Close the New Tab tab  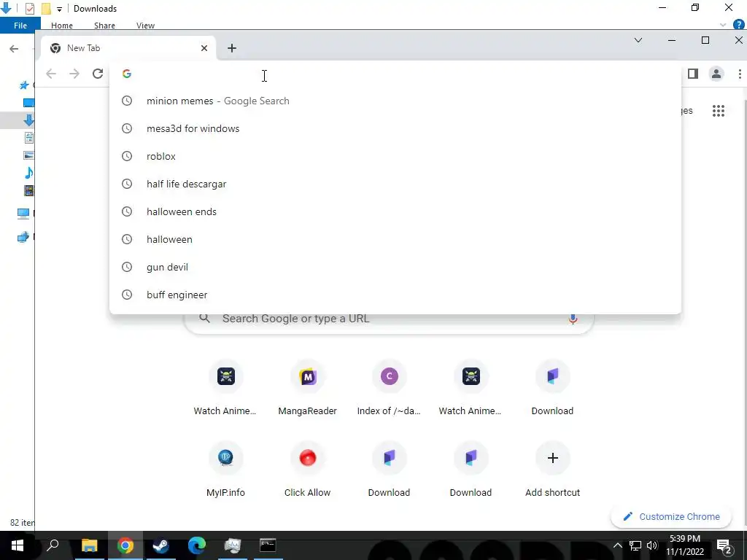coord(204,48)
